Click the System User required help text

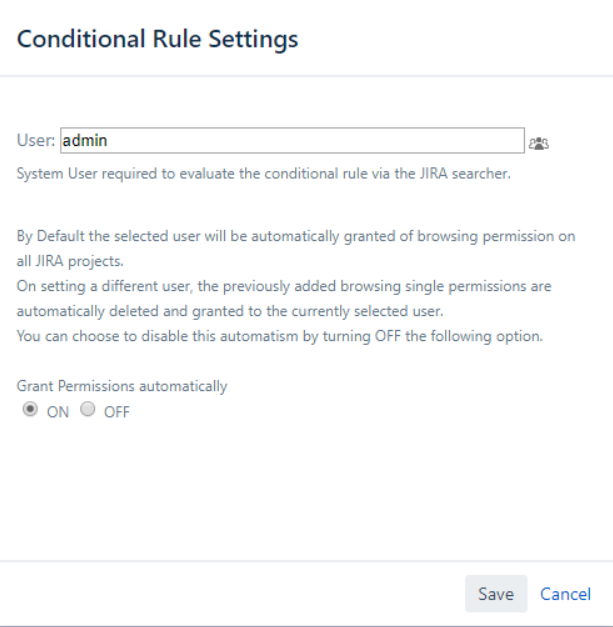click(x=264, y=174)
